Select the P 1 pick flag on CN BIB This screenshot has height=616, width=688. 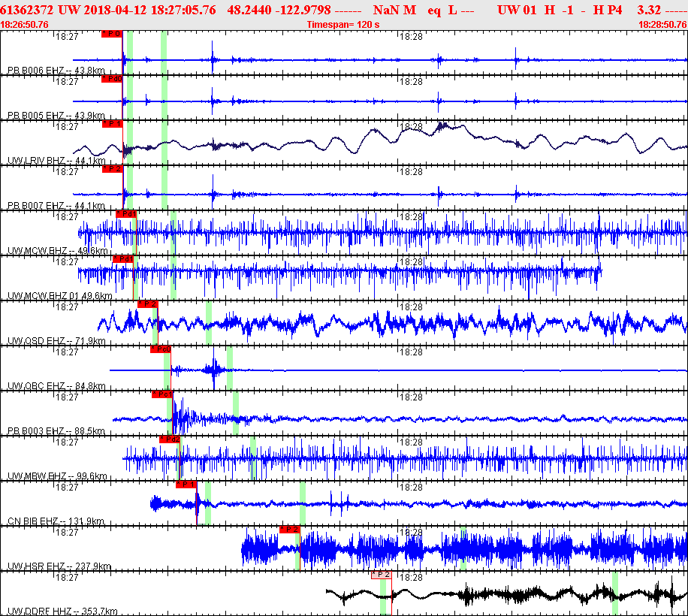[x=186, y=485]
